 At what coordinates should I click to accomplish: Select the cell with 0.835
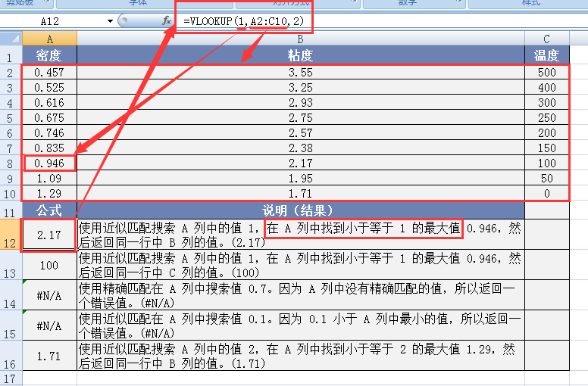tap(49, 148)
